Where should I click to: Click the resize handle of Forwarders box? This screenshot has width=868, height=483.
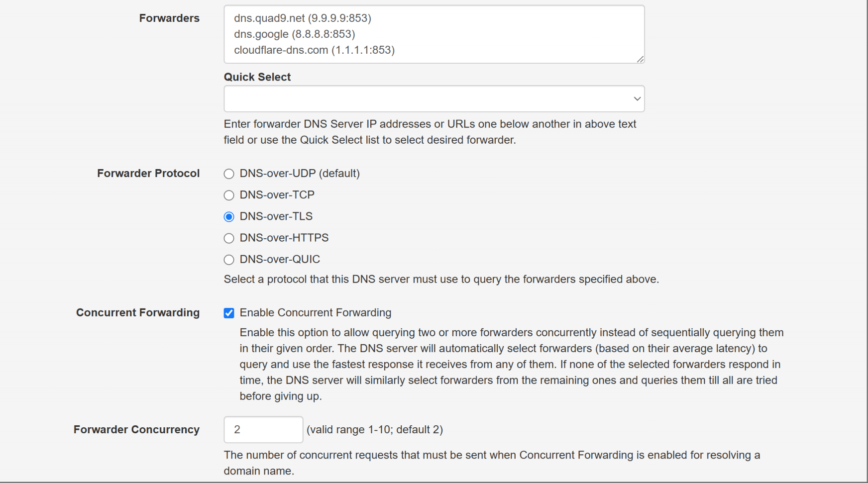(x=640, y=59)
